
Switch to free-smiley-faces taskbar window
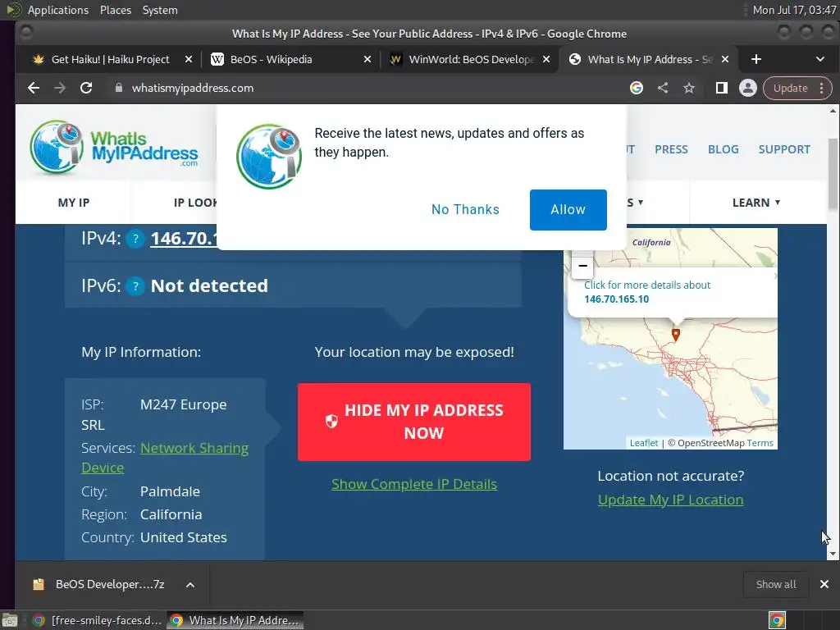pos(97,620)
